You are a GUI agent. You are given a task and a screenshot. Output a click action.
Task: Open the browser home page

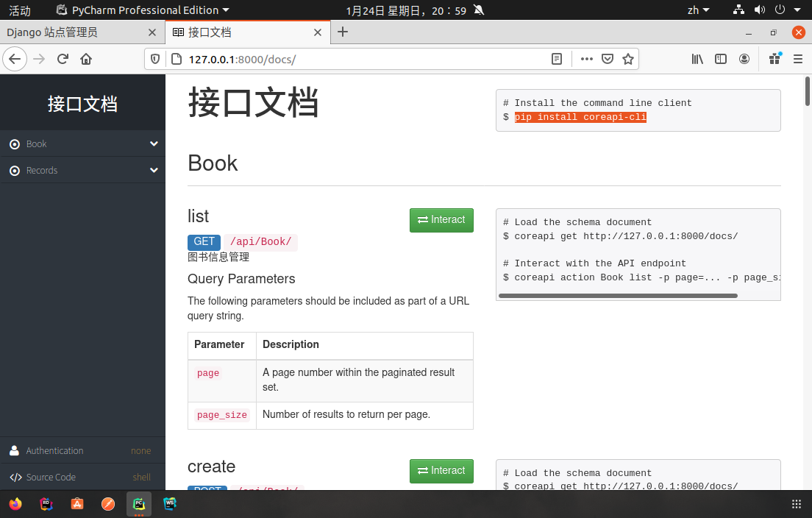point(86,59)
